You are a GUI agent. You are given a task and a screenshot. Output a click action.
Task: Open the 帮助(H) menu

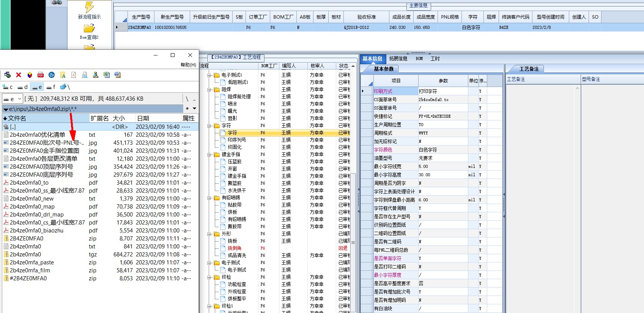(x=188, y=65)
